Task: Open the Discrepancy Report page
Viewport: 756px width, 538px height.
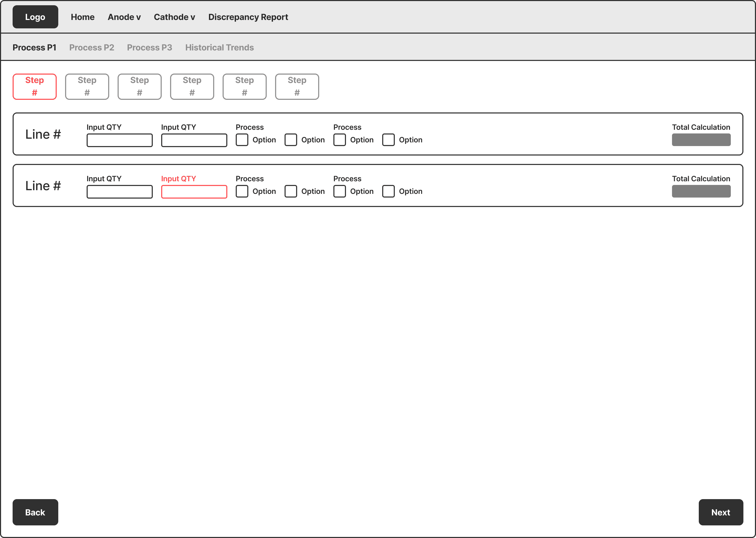Action: [248, 17]
